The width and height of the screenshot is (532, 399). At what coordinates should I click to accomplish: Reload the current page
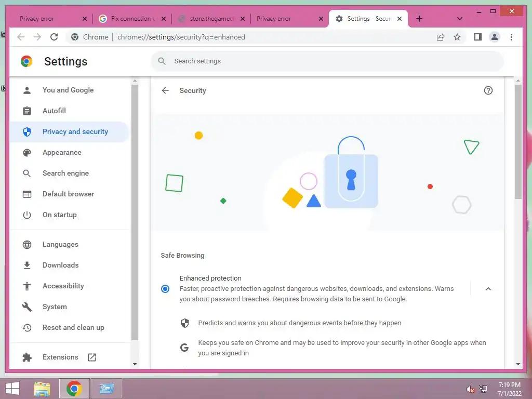pyautogui.click(x=54, y=37)
